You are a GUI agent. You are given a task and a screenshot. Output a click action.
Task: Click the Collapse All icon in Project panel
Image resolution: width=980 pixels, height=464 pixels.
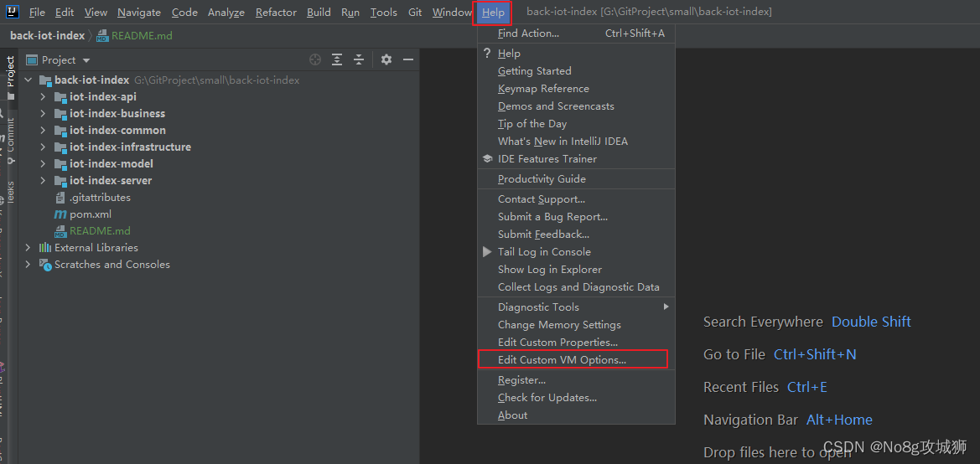358,60
